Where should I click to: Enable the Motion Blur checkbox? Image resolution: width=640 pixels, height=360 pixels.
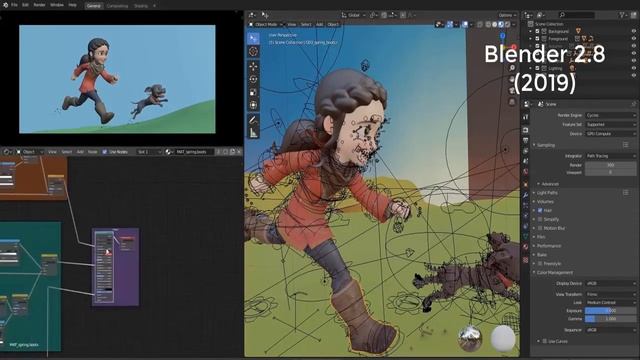540,228
